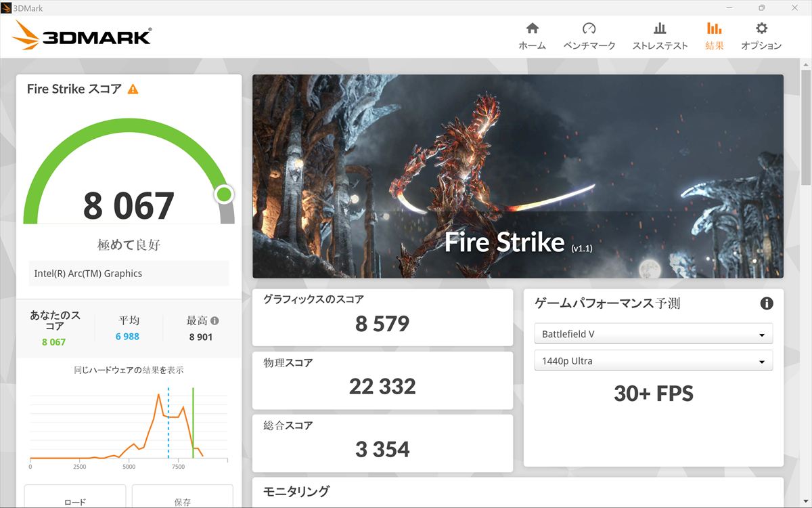Click the combined score 3 354
This screenshot has height=508, width=812.
[x=382, y=449]
